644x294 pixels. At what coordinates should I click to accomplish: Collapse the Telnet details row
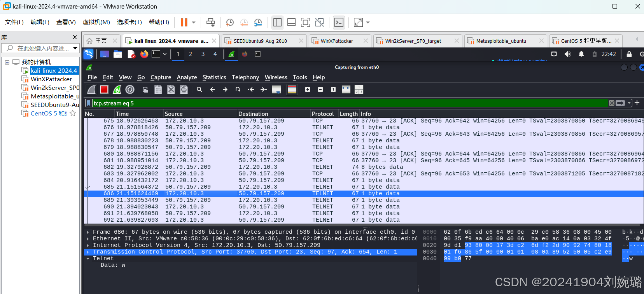(x=88, y=259)
